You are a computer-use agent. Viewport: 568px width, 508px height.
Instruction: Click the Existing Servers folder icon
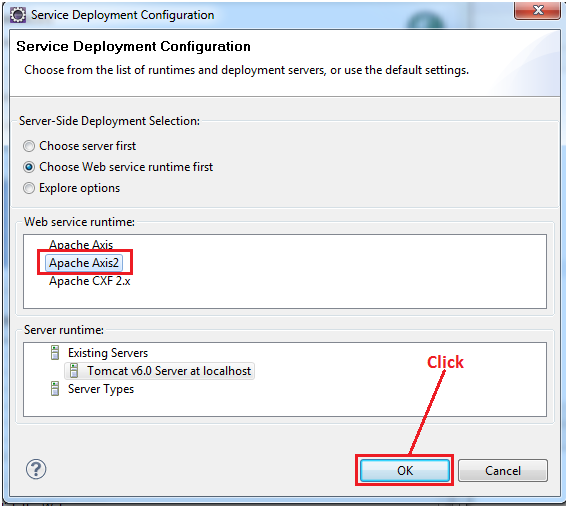coord(55,353)
